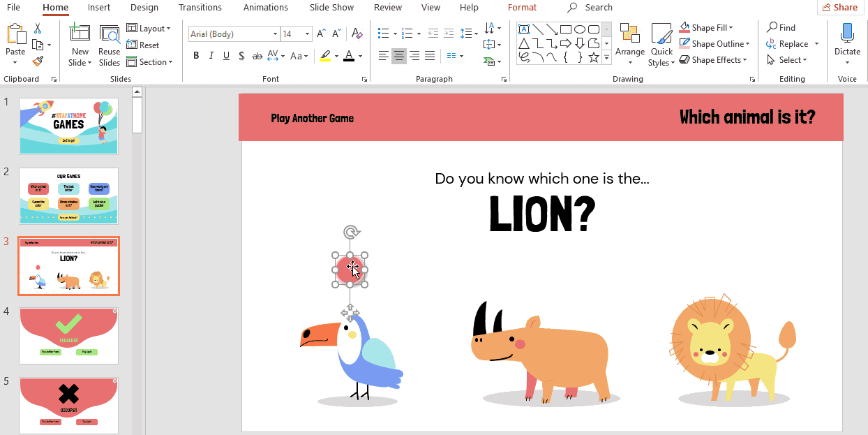Expand the Shape Fill dropdown
The width and height of the screenshot is (868, 435).
[731, 28]
